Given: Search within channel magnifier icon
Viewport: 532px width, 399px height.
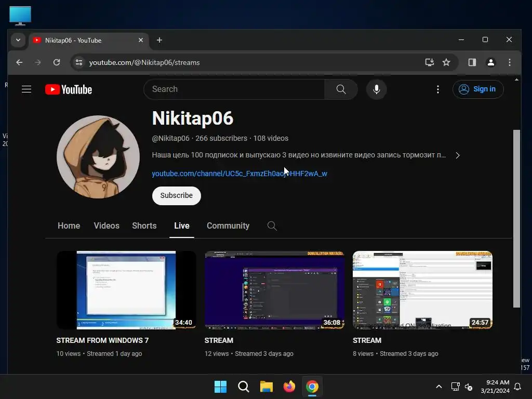Looking at the screenshot, I should tap(272, 225).
